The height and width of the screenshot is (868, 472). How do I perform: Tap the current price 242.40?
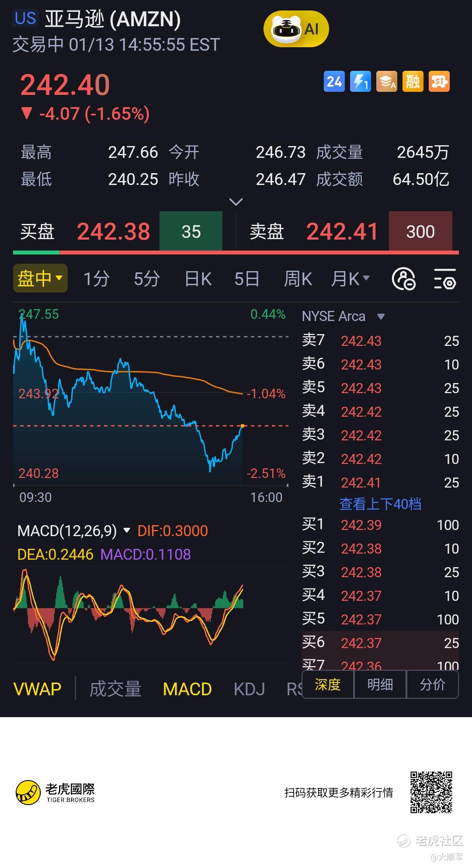click(65, 85)
